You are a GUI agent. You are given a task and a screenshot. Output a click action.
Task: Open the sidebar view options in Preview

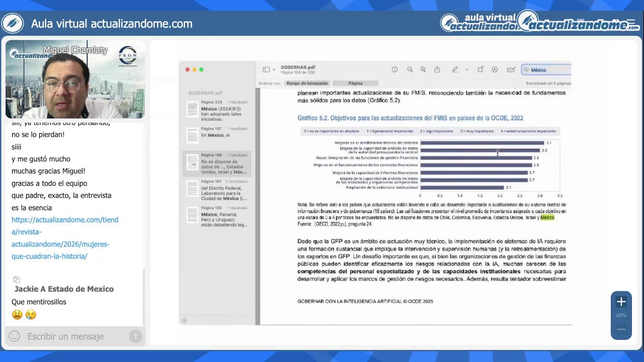pyautogui.click(x=266, y=69)
